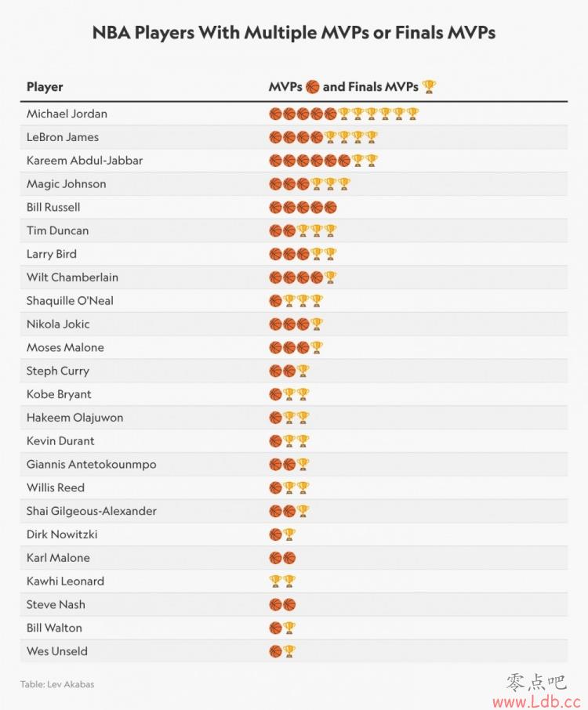
Task: Click Nikola Jokic's trophy icon
Action: (317, 324)
